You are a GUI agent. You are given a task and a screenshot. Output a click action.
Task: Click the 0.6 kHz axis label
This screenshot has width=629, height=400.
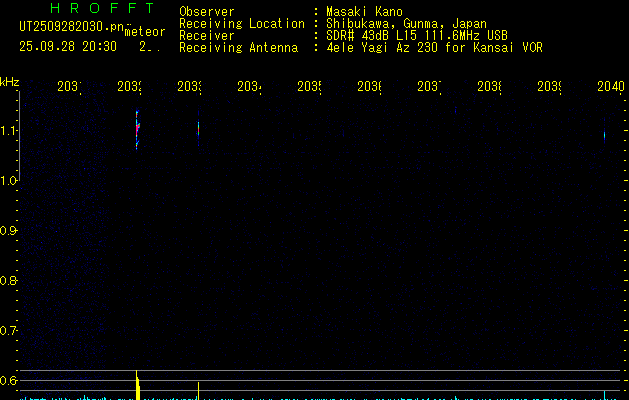coord(8,381)
